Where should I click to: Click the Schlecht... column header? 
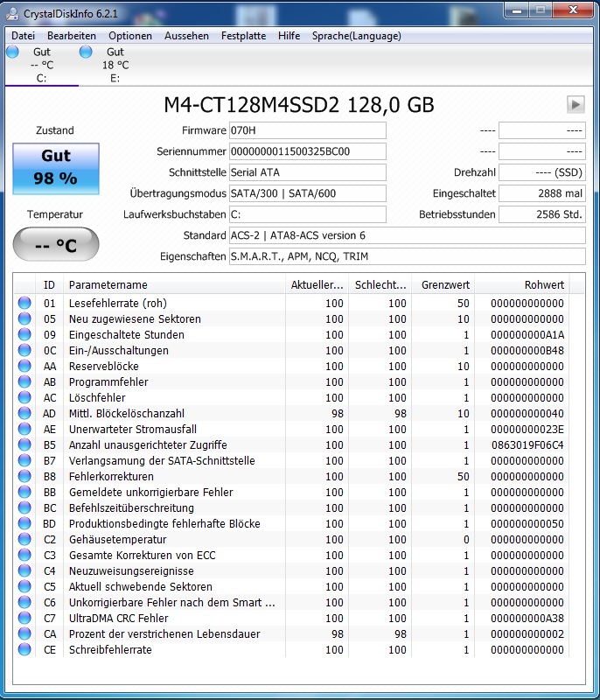(380, 285)
